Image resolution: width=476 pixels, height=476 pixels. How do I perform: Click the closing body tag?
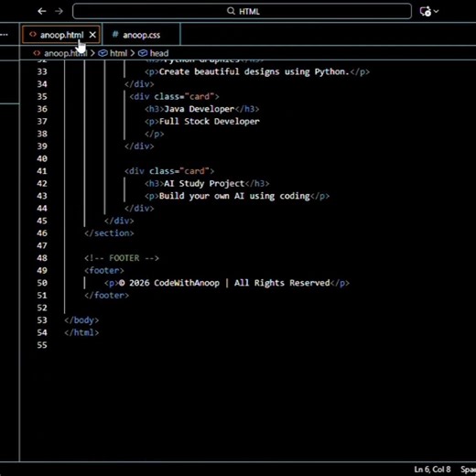pyautogui.click(x=81, y=320)
